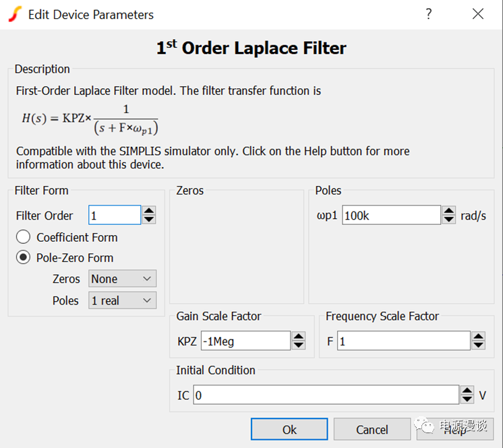503x448 pixels.
Task: Step up the KPZ gain value
Action: (x=299, y=337)
